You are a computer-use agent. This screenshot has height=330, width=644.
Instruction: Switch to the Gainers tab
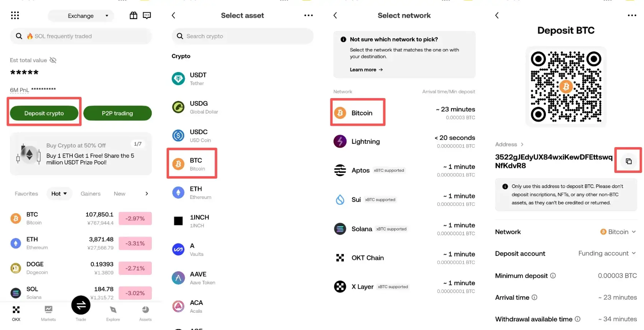tap(90, 194)
